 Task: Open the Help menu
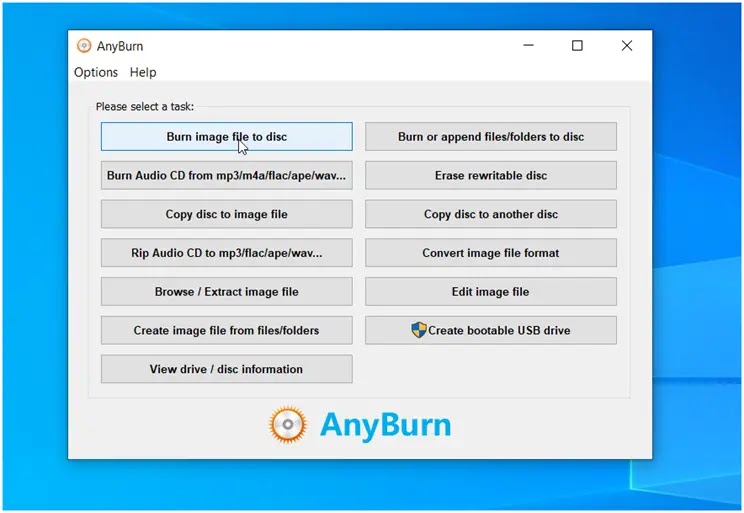tap(143, 72)
